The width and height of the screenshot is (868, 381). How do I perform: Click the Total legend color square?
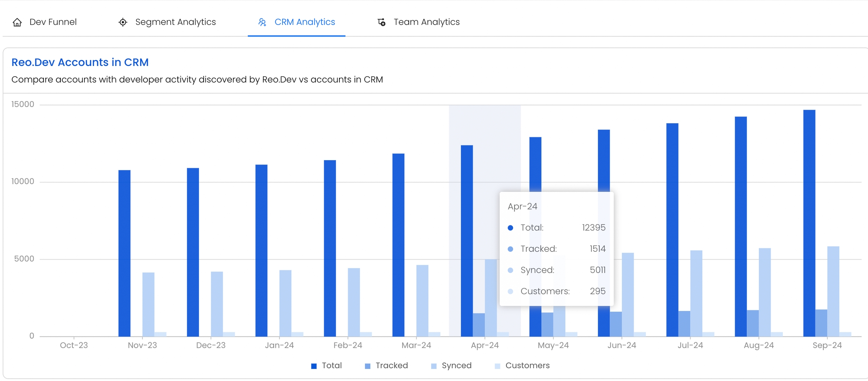click(314, 366)
